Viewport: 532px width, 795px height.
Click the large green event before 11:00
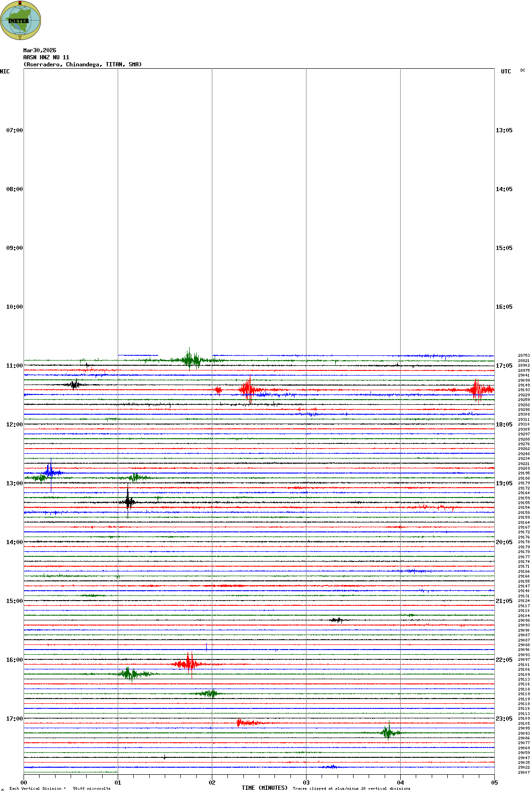(x=190, y=360)
